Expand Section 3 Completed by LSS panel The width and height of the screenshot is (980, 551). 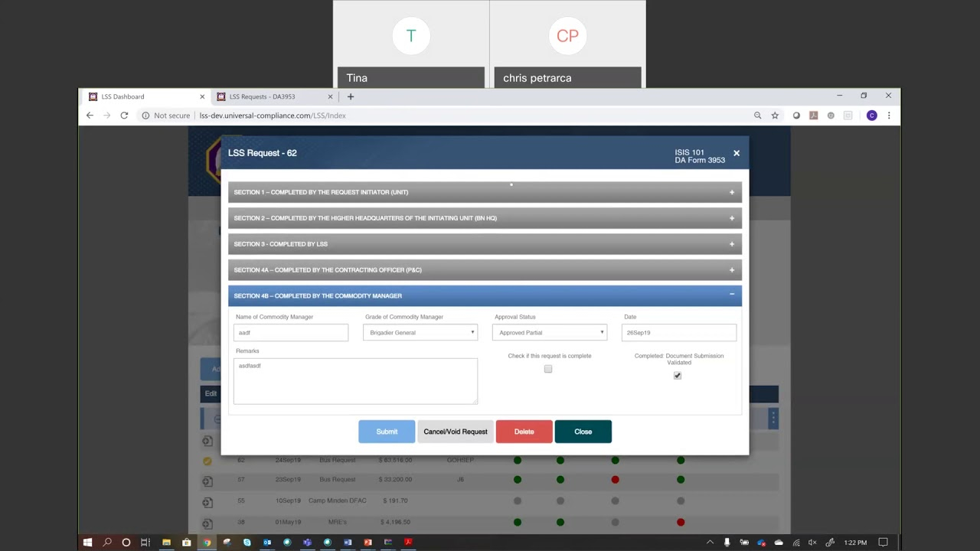485,244
